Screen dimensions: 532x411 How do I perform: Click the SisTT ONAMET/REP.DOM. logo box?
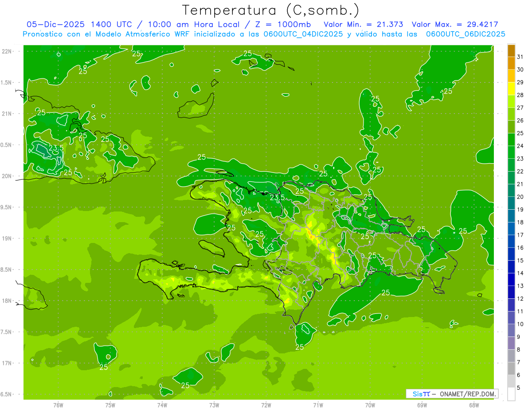point(452,394)
